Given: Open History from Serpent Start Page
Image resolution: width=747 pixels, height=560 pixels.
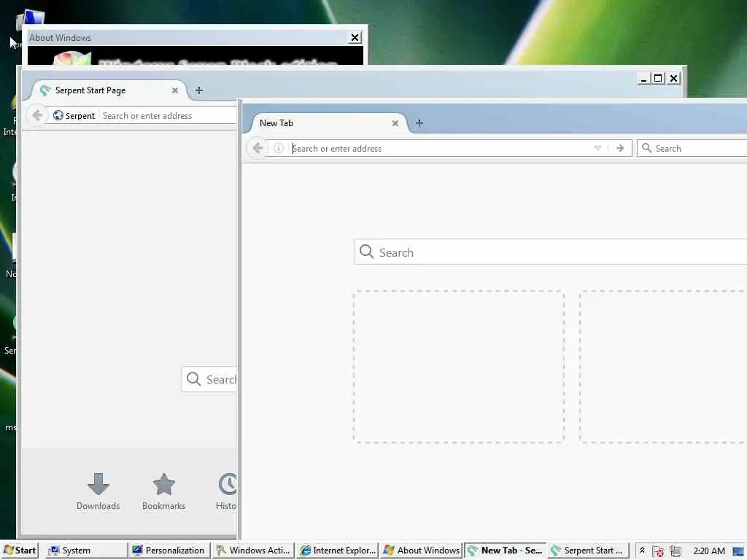Looking at the screenshot, I should point(226,492).
